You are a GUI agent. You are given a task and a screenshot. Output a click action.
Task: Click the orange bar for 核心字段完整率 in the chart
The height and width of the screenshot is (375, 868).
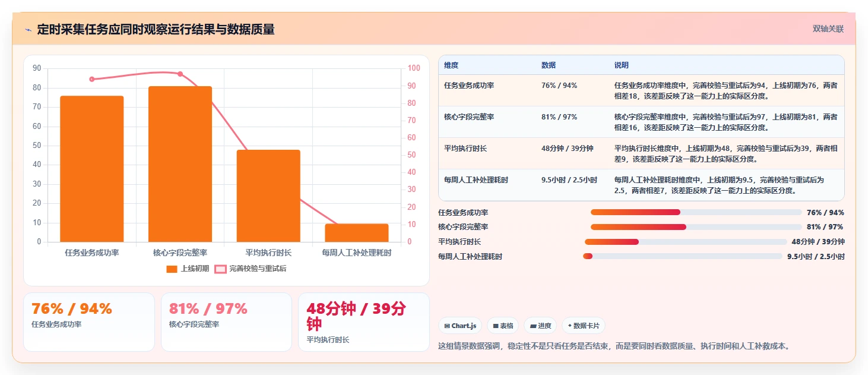coord(180,164)
